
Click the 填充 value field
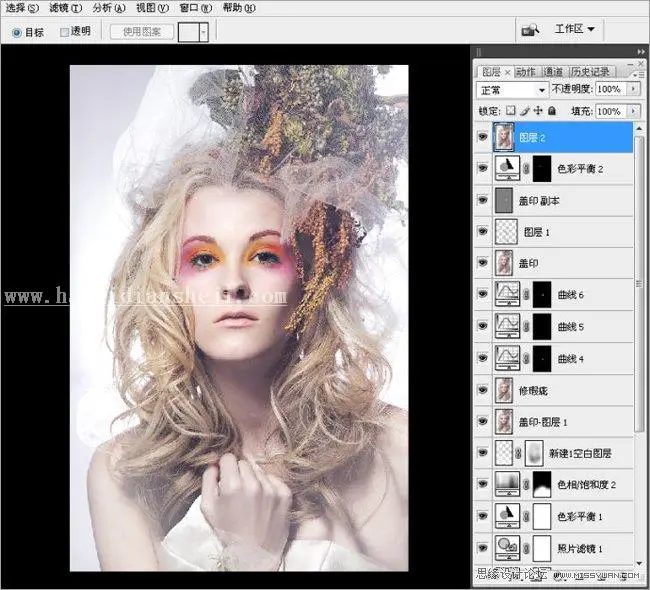(611, 112)
